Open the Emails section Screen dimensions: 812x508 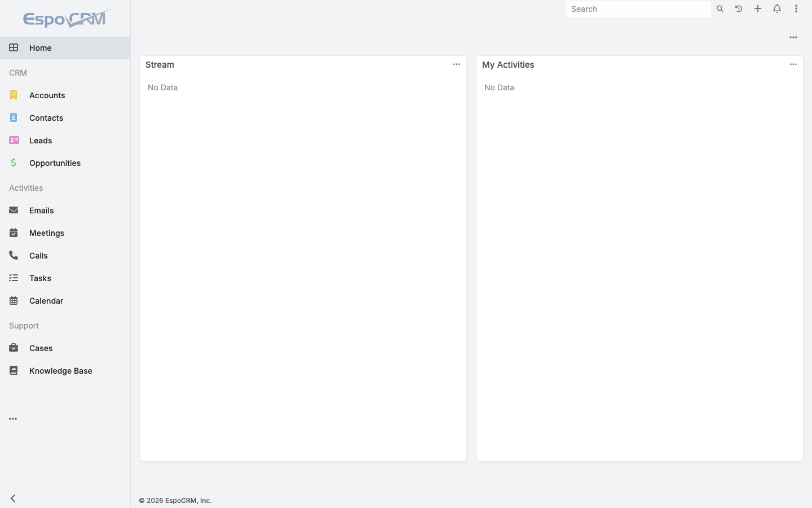tap(65, 211)
